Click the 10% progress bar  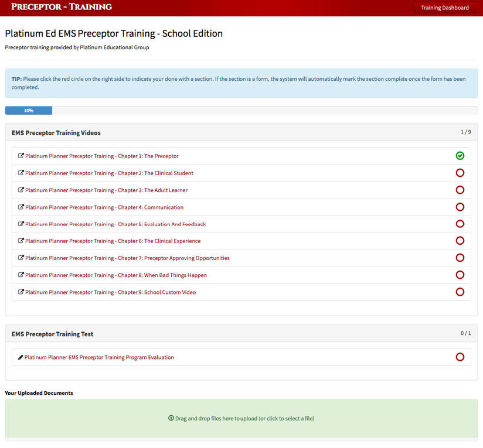click(28, 110)
